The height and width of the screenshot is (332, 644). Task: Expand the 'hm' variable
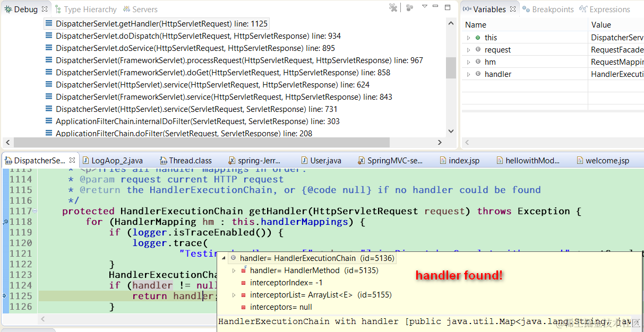(468, 62)
